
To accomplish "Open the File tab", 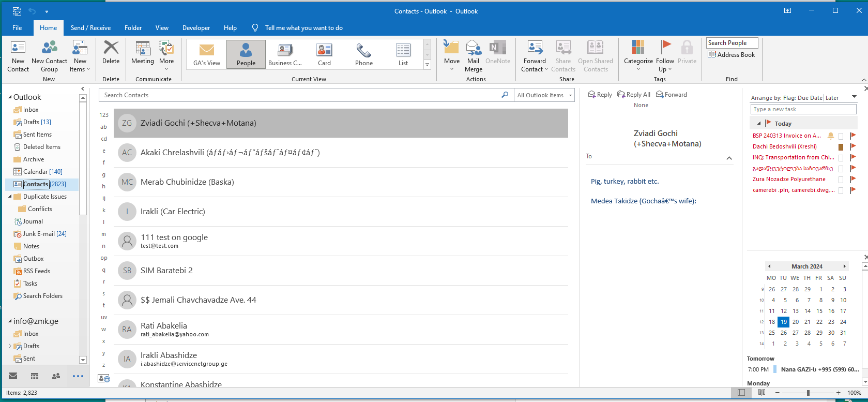I will 17,28.
